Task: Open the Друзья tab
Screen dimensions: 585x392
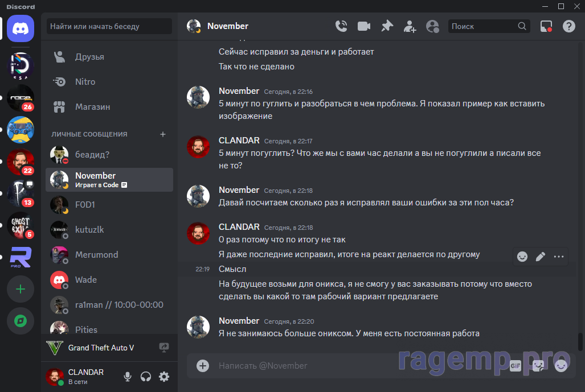Action: click(x=89, y=57)
